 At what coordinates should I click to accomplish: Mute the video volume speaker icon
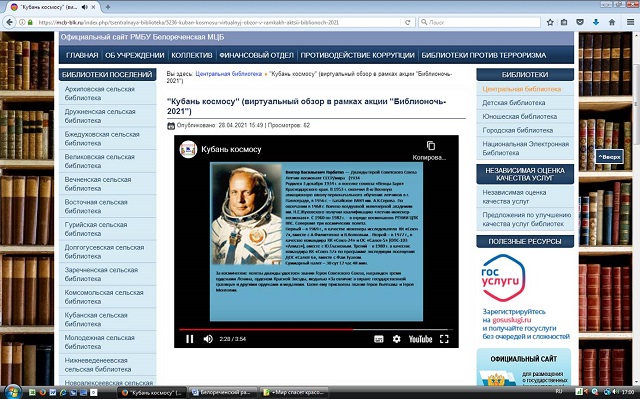(208, 339)
